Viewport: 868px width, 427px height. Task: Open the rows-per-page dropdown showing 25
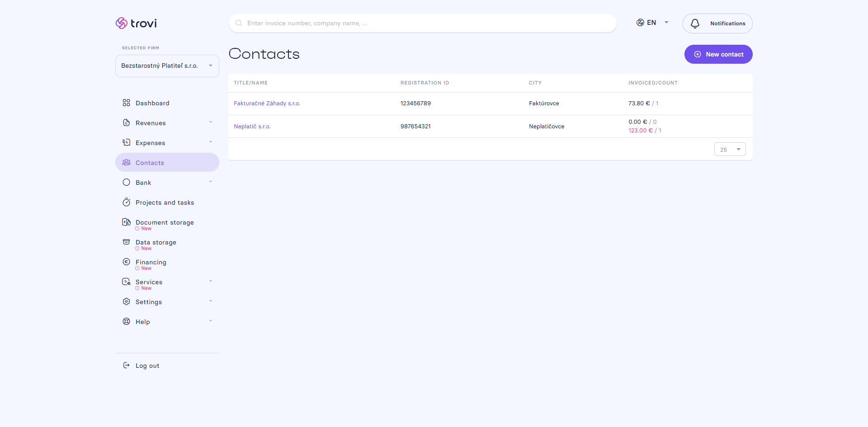[x=730, y=149]
